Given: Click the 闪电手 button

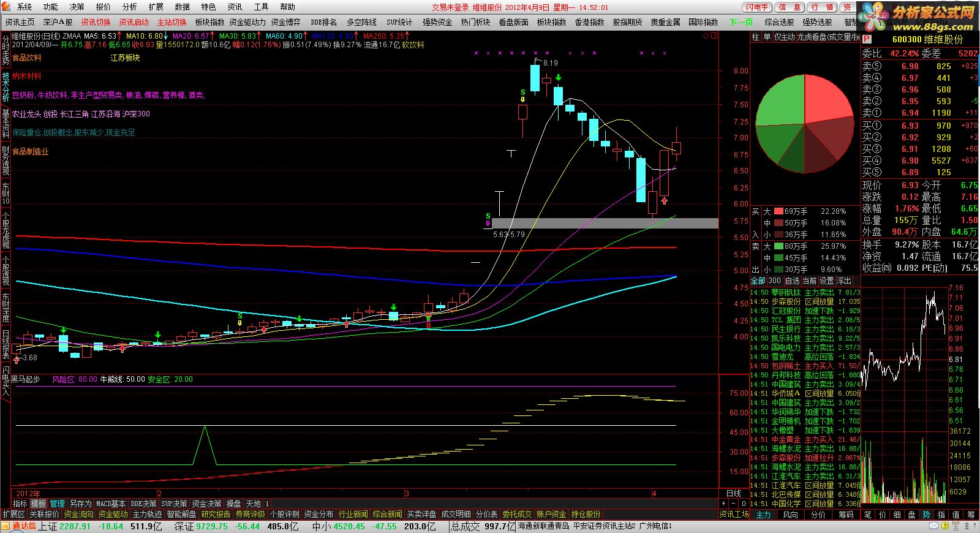Looking at the screenshot, I should pyautogui.click(x=757, y=7).
